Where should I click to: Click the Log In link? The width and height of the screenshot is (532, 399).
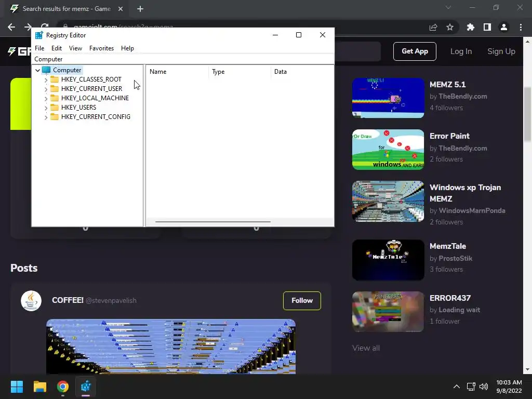point(461,51)
